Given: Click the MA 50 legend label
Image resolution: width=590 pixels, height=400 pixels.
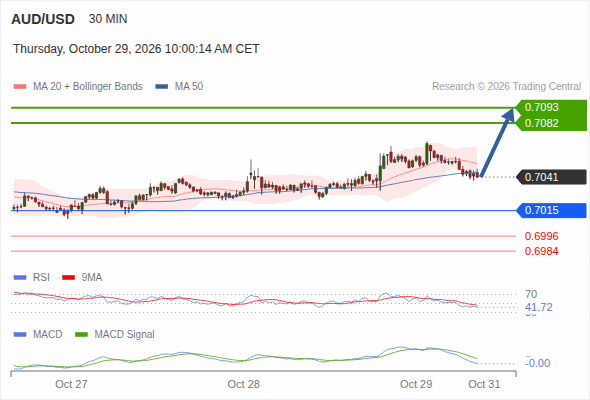Looking at the screenshot, I should point(189,87).
